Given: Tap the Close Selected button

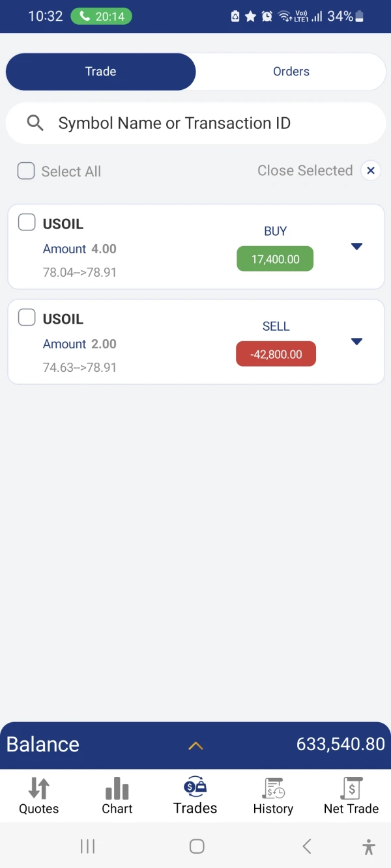Looking at the screenshot, I should coord(304,171).
